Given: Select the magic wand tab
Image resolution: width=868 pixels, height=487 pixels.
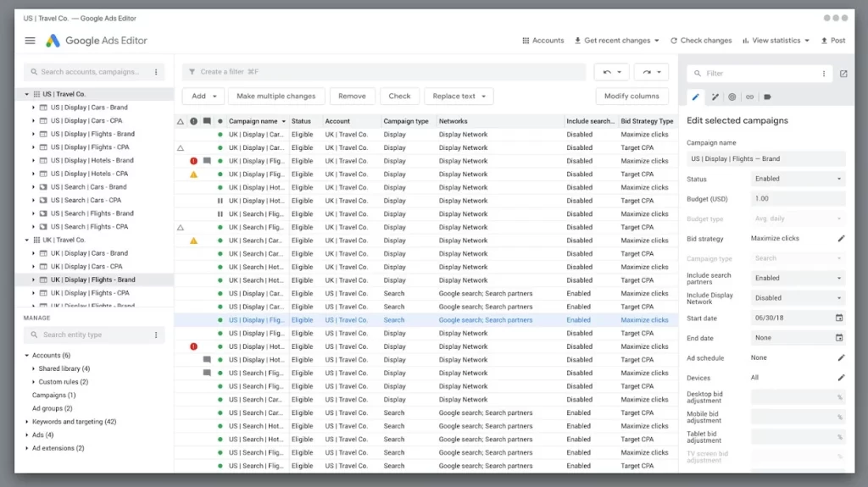Looking at the screenshot, I should pos(715,97).
